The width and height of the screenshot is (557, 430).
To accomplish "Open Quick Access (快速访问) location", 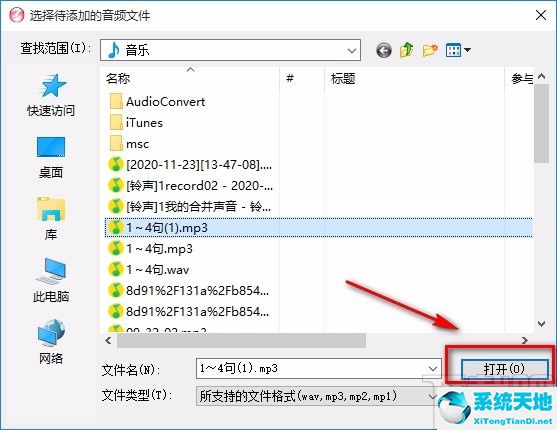I will click(51, 96).
